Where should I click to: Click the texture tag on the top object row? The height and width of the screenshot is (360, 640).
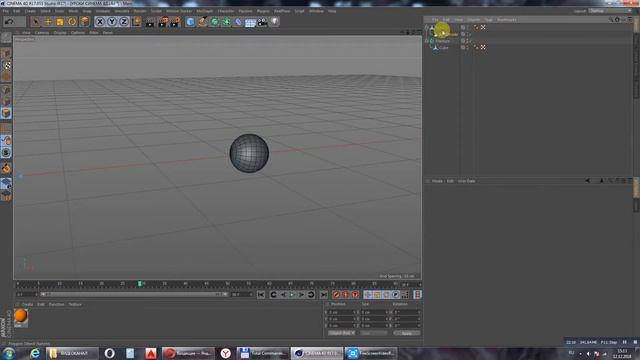[x=483, y=27]
